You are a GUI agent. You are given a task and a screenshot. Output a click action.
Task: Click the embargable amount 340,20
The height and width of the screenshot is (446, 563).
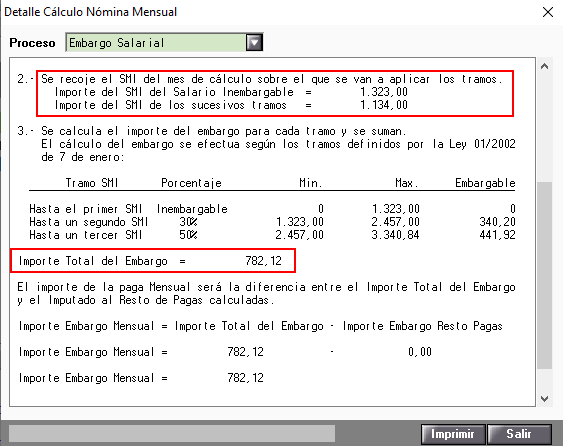[497, 222]
